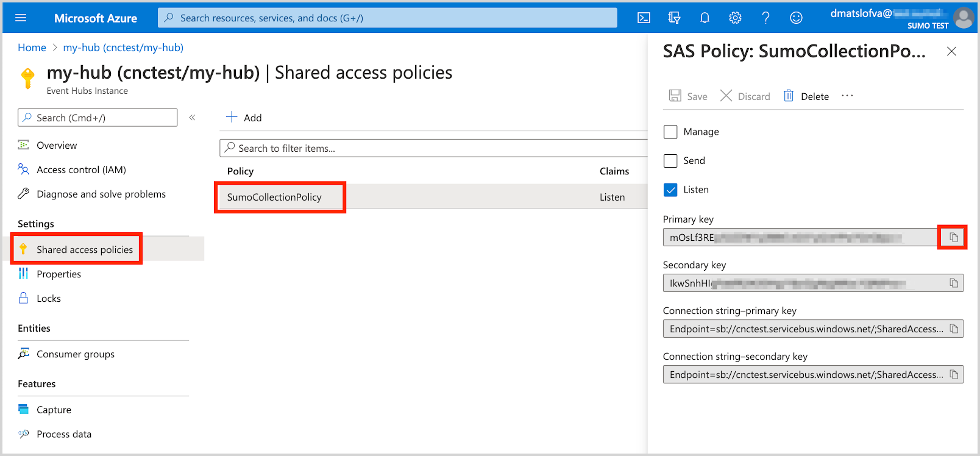Click Add to create a policy
The height and width of the screenshot is (456, 980).
(x=244, y=118)
